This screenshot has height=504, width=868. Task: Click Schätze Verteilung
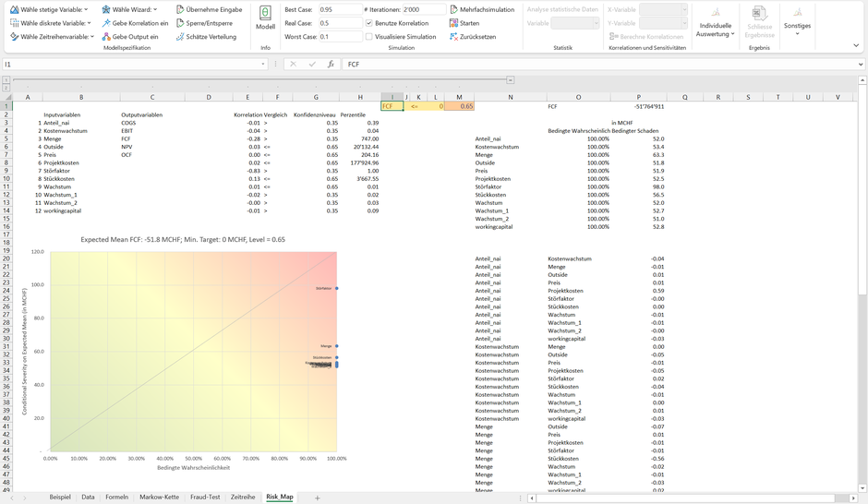pyautogui.click(x=206, y=37)
